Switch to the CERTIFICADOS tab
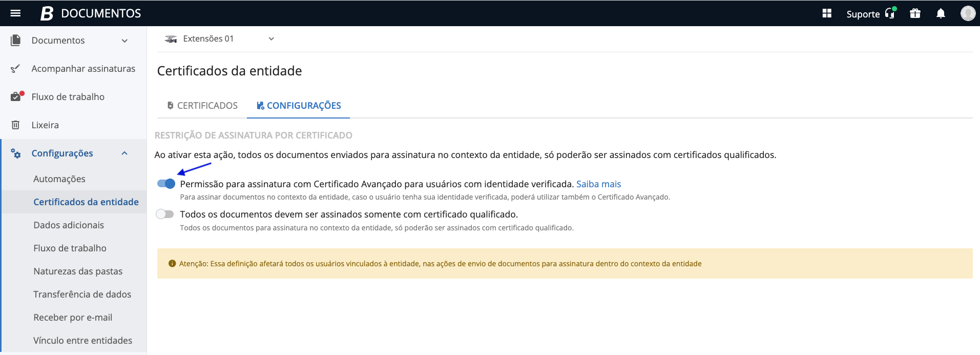Screen dimensions: 980x355 coord(202,106)
